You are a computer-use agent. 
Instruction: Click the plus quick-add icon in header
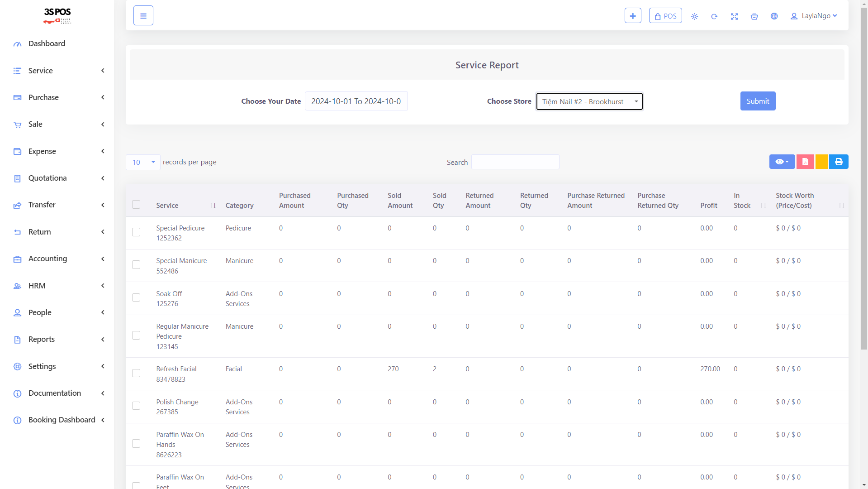632,16
